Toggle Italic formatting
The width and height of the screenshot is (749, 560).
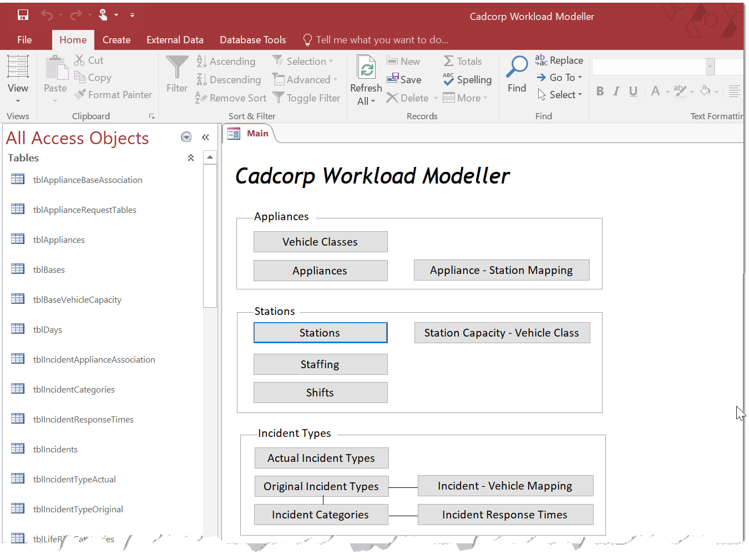coord(616,91)
